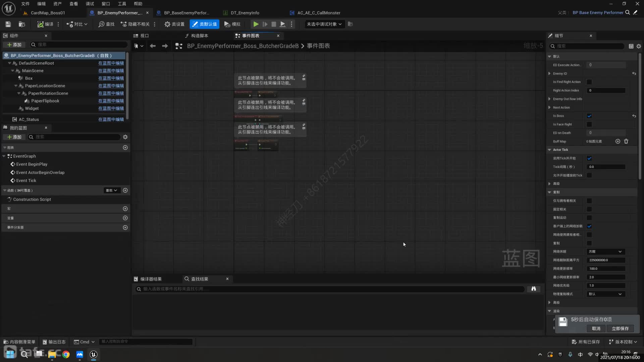Switch to DT_EnemyInfo tab
Screen dimensions: 644x362
[245, 13]
